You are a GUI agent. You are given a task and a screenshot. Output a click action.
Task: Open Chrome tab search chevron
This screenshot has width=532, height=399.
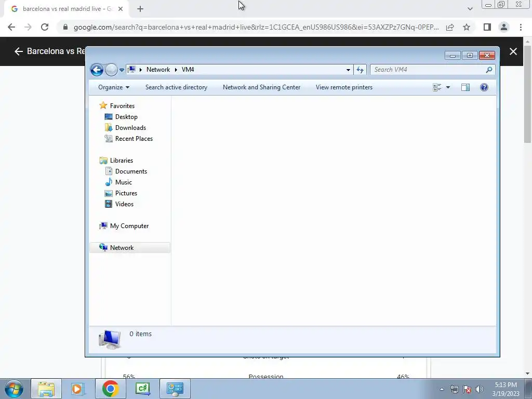click(x=470, y=9)
